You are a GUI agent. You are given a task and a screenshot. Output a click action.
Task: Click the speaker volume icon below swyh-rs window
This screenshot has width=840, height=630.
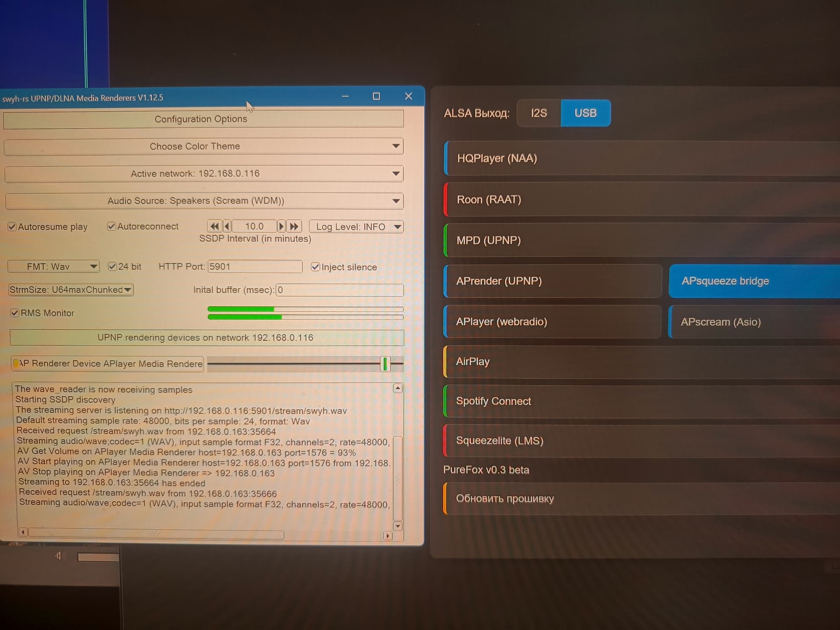[x=59, y=556]
